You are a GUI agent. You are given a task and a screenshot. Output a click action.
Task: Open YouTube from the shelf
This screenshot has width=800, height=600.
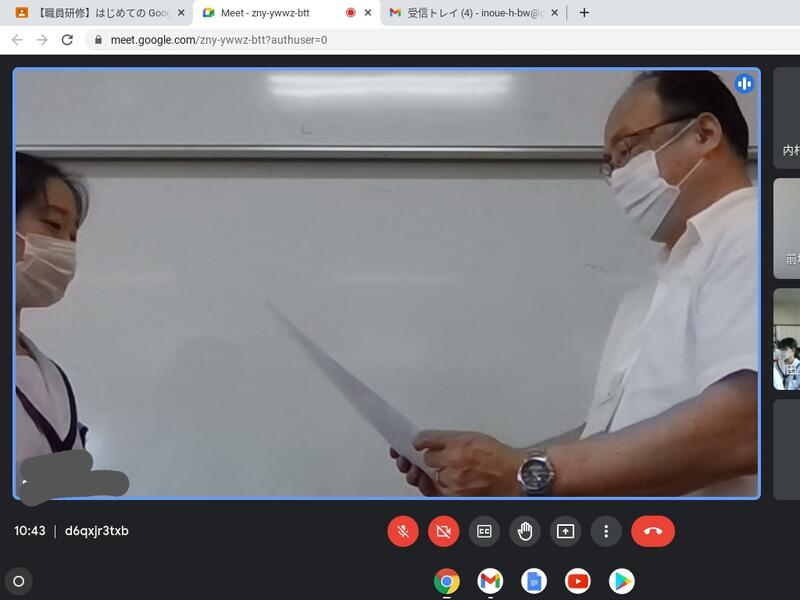click(x=577, y=581)
